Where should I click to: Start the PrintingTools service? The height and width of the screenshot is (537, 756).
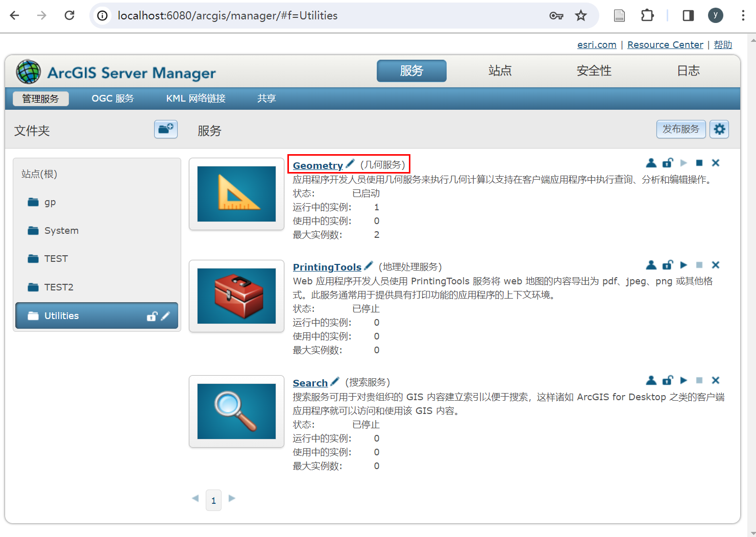click(x=684, y=265)
